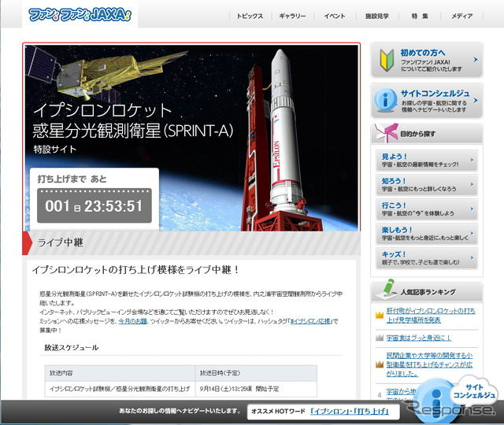Click the launch countdown timer display

[x=94, y=206]
